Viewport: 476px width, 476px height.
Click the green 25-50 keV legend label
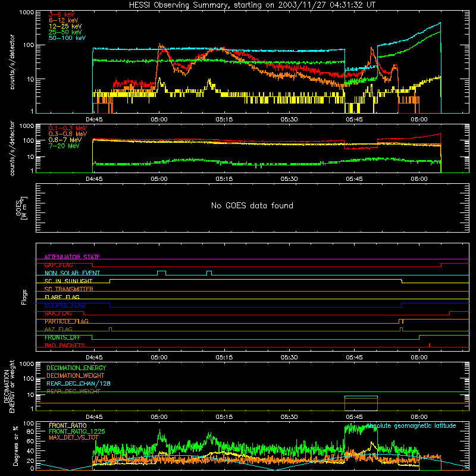[x=65, y=32]
